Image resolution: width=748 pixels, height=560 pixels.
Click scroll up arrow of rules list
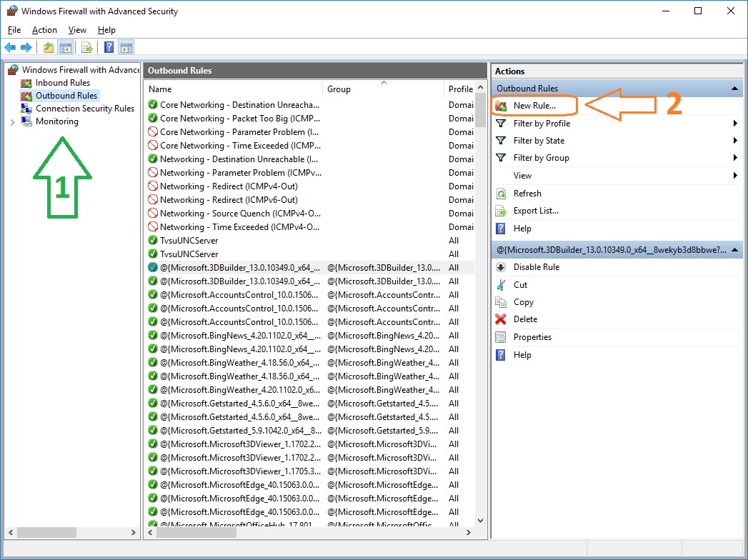click(481, 87)
